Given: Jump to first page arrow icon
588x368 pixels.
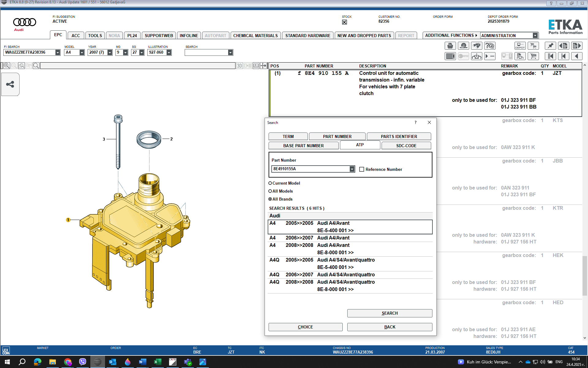Looking at the screenshot, I should [x=550, y=56].
